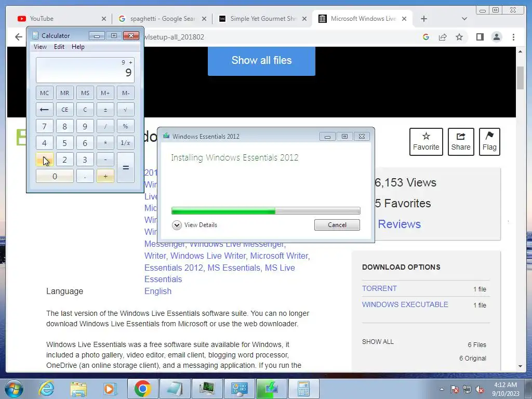Click the 1/x reciprocal button
Screen dimensions: 532x399
(126, 143)
